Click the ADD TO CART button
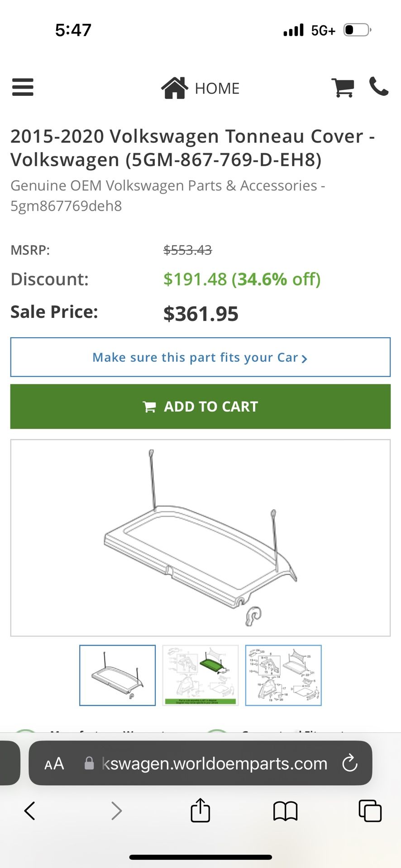Screen dimensions: 401x868 (200, 406)
